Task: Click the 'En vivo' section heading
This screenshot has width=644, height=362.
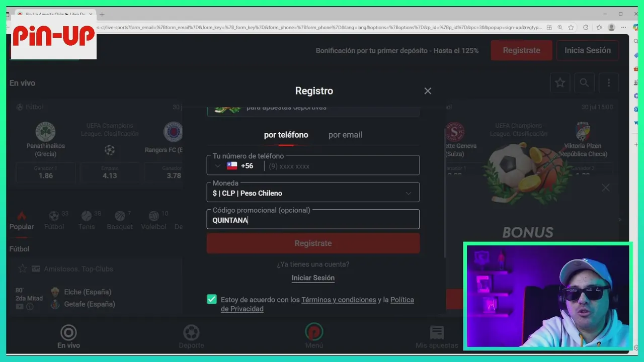Action: 22,83
